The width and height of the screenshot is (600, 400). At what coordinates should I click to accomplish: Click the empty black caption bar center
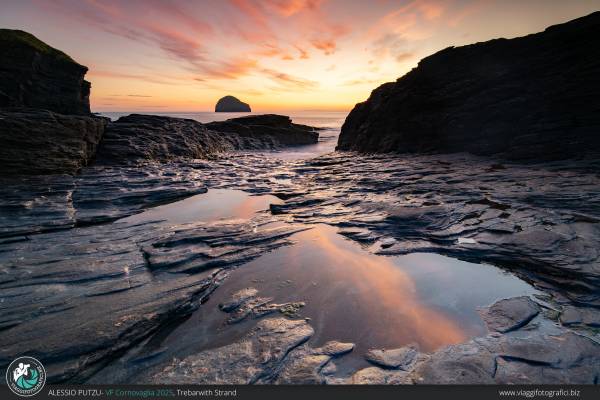[x=380, y=393]
